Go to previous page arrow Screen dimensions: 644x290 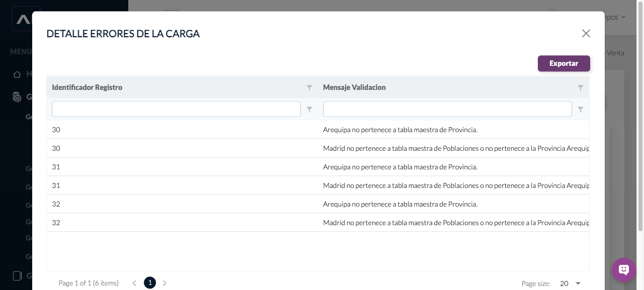tap(134, 283)
